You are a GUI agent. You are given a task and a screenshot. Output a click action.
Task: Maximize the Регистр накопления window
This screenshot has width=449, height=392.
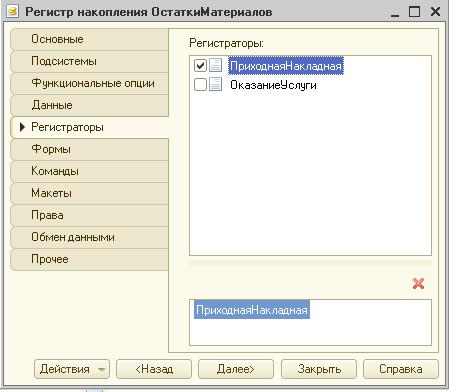pyautogui.click(x=414, y=12)
